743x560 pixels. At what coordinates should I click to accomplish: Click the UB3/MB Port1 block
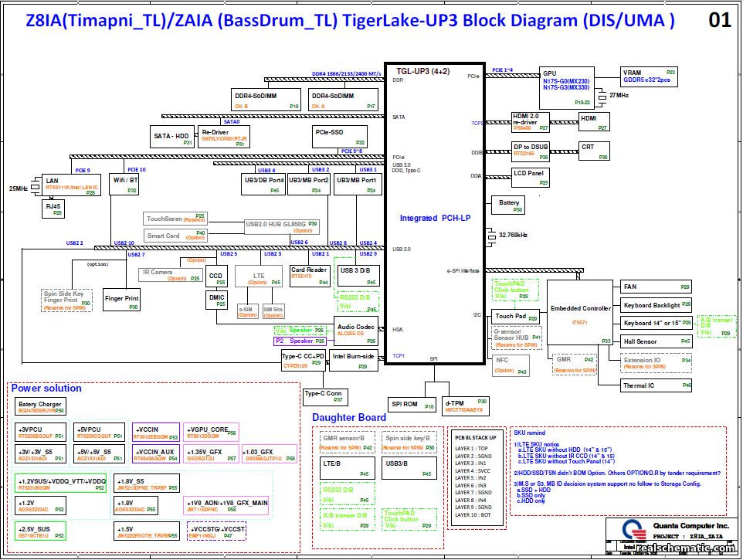coord(356,185)
